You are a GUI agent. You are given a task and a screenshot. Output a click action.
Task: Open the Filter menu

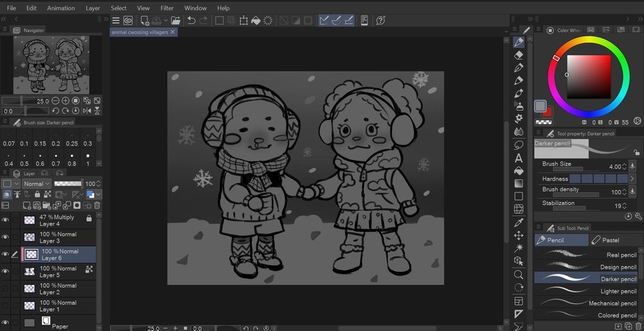[167, 8]
